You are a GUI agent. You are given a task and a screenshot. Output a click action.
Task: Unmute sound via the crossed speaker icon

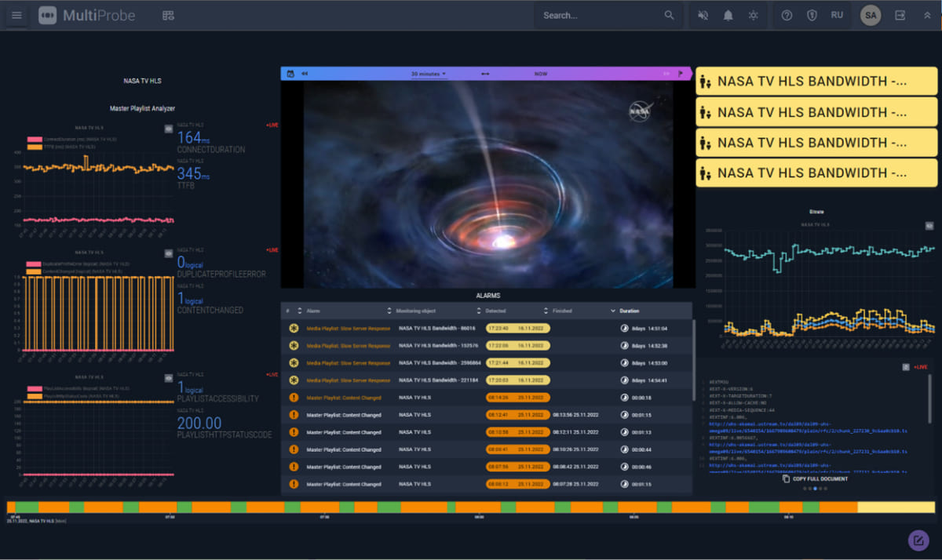[x=704, y=15]
